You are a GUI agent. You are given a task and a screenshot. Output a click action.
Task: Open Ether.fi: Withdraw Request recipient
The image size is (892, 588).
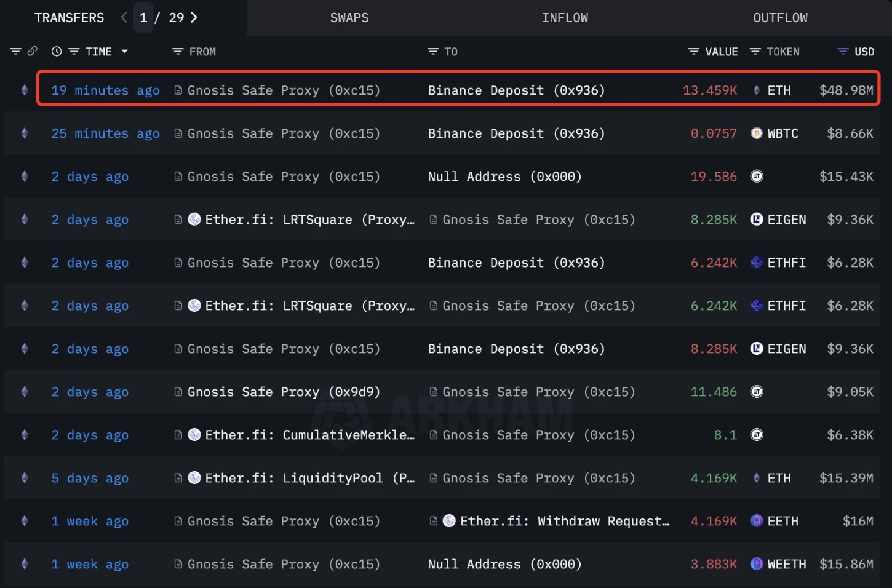pyautogui.click(x=565, y=521)
